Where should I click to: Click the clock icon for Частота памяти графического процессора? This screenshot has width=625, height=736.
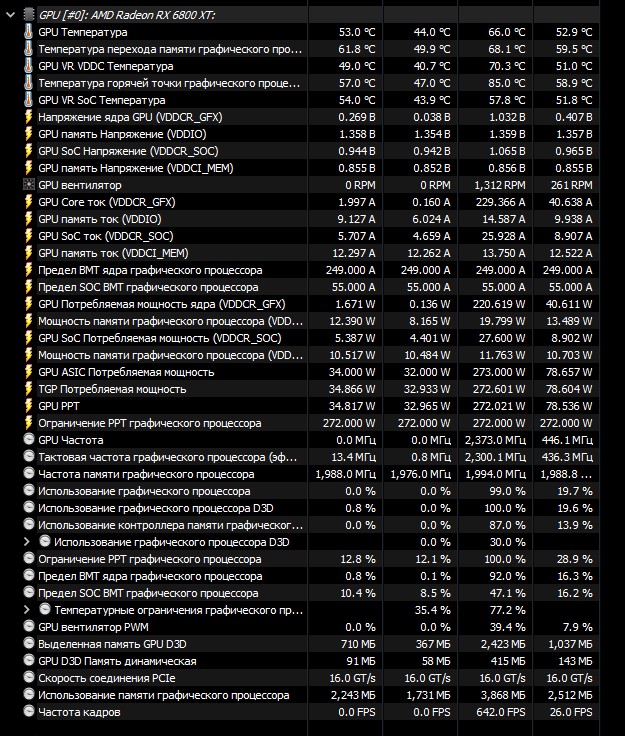[29, 473]
